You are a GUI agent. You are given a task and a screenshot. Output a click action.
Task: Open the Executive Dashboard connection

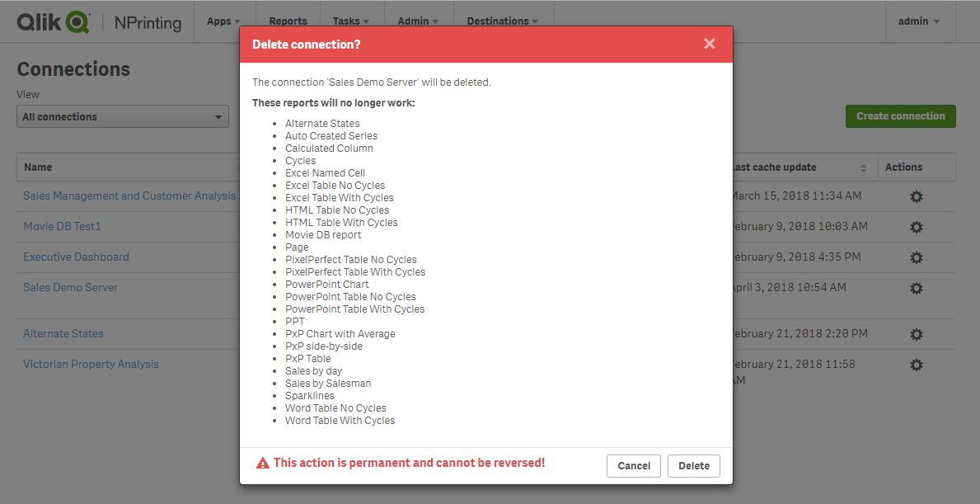(77, 257)
